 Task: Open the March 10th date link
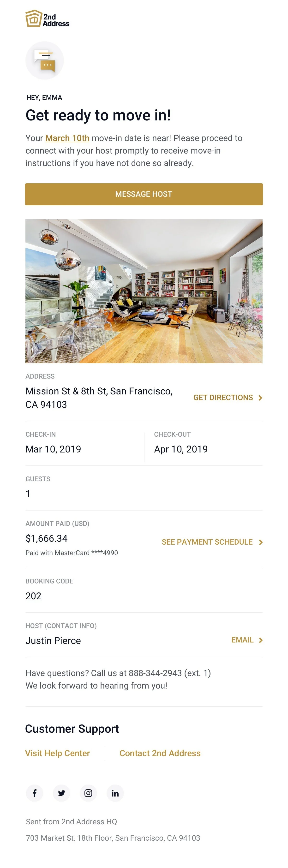point(67,138)
